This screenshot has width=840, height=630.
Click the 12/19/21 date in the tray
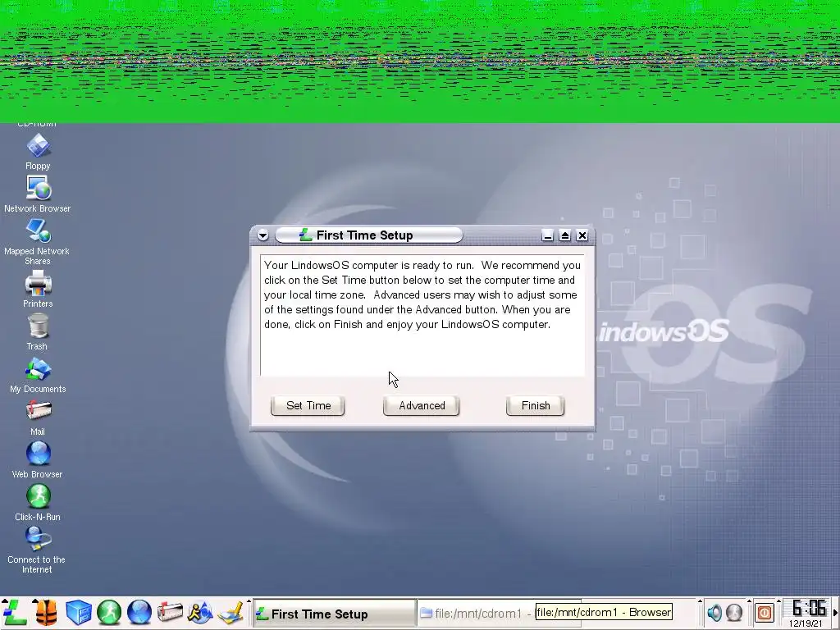point(806,623)
